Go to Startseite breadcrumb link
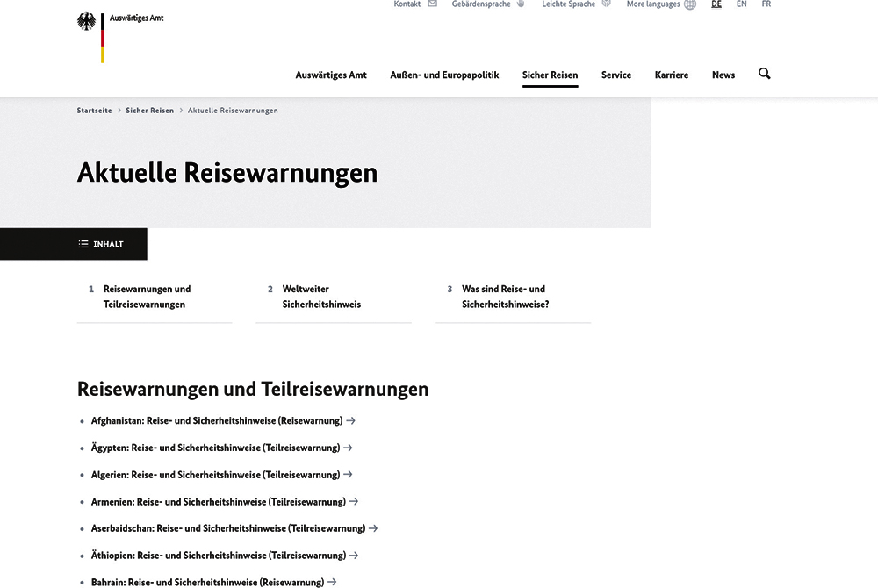The image size is (878, 588). pos(94,111)
